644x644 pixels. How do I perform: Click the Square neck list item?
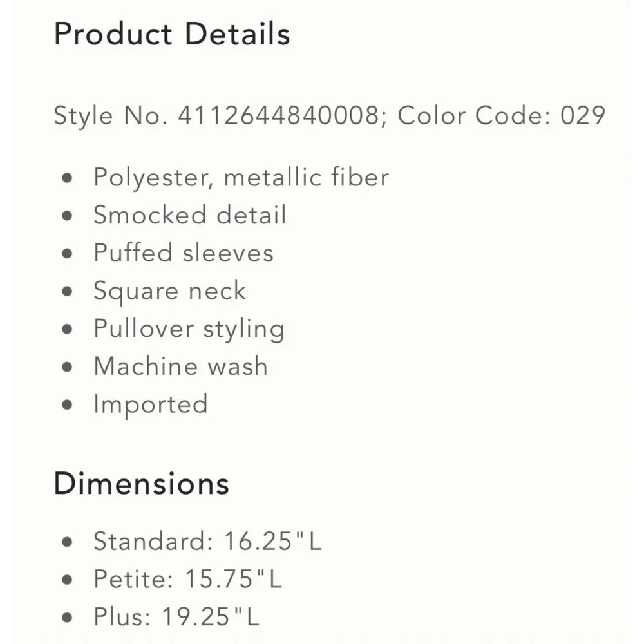pos(169,291)
